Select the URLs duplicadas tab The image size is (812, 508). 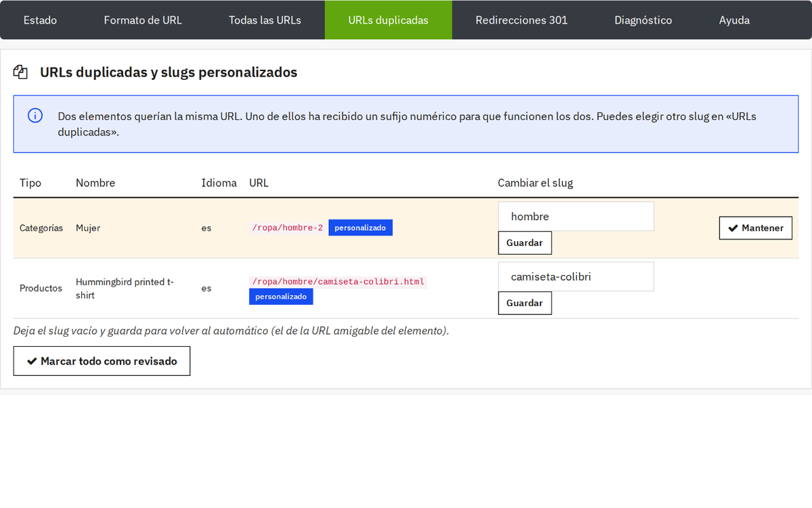coord(388,20)
